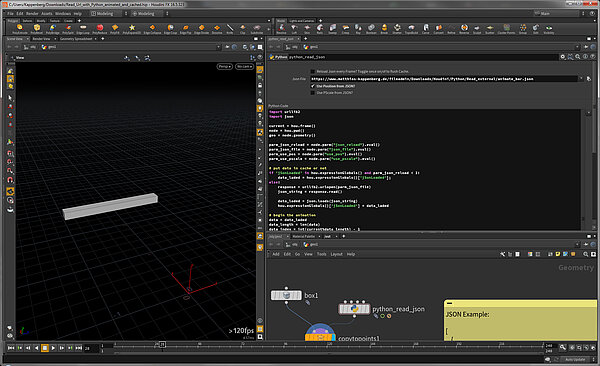Select the Cluster Points shelf tool
The height and width of the screenshot is (366, 600).
[x=506, y=29]
